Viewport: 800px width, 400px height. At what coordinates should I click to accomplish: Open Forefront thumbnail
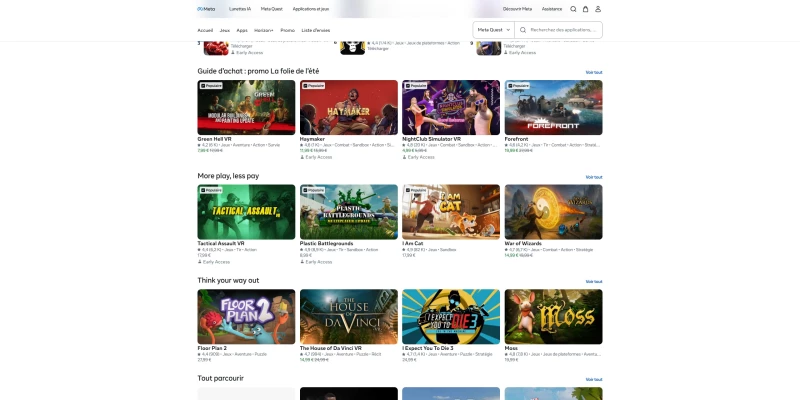554,107
